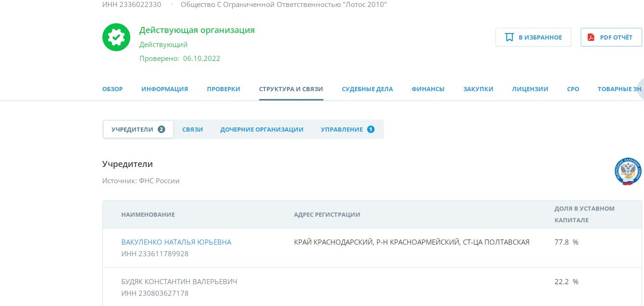
Task: Open the Управление sub-tab
Action: pyautogui.click(x=348, y=129)
